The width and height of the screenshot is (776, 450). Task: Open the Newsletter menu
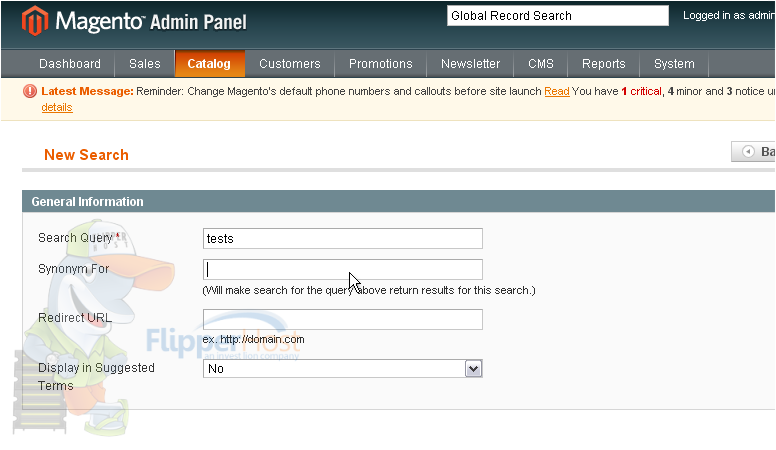coord(471,64)
